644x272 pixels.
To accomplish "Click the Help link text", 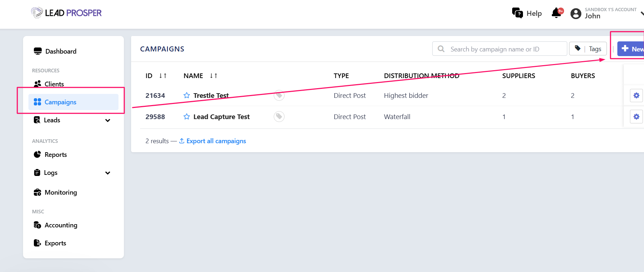I will point(534,13).
